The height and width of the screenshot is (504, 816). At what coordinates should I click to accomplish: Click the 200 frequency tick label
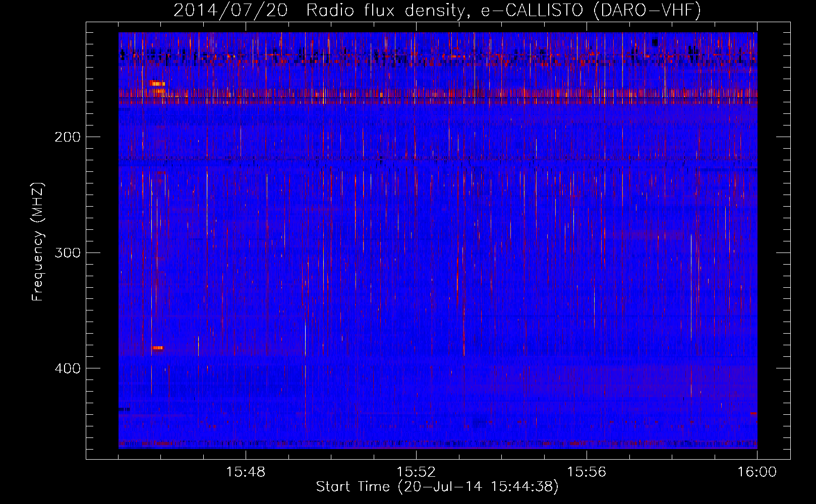[x=68, y=137]
